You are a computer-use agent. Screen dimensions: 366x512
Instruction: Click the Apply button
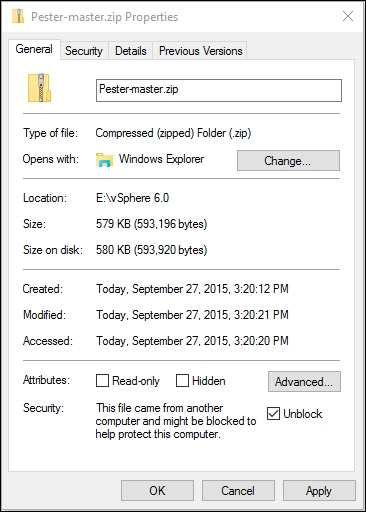(x=319, y=491)
